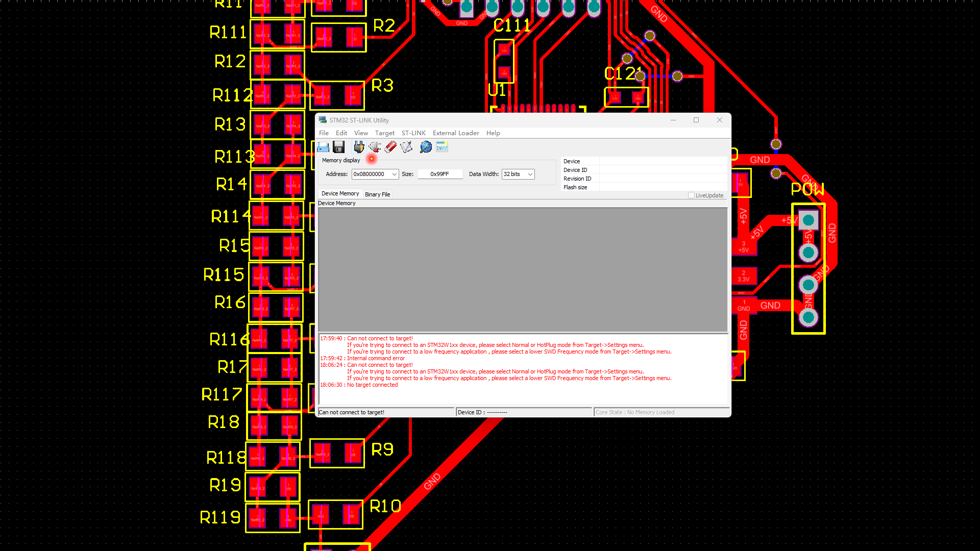Open the SWV viewer icon
This screenshot has height=551, width=980.
point(442,147)
